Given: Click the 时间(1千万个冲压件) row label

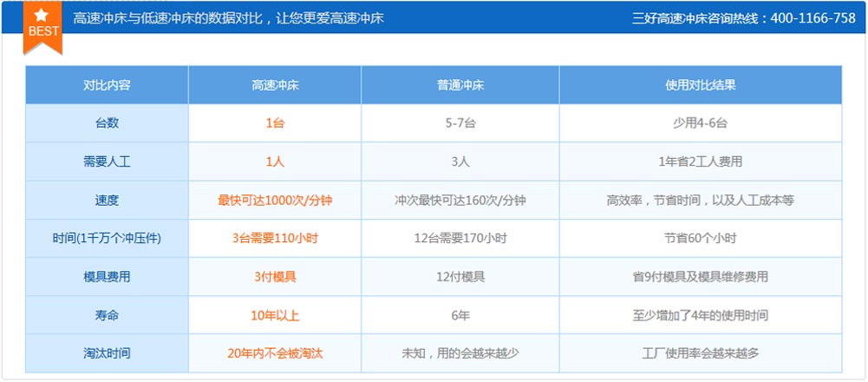Looking at the screenshot, I should click(107, 239).
